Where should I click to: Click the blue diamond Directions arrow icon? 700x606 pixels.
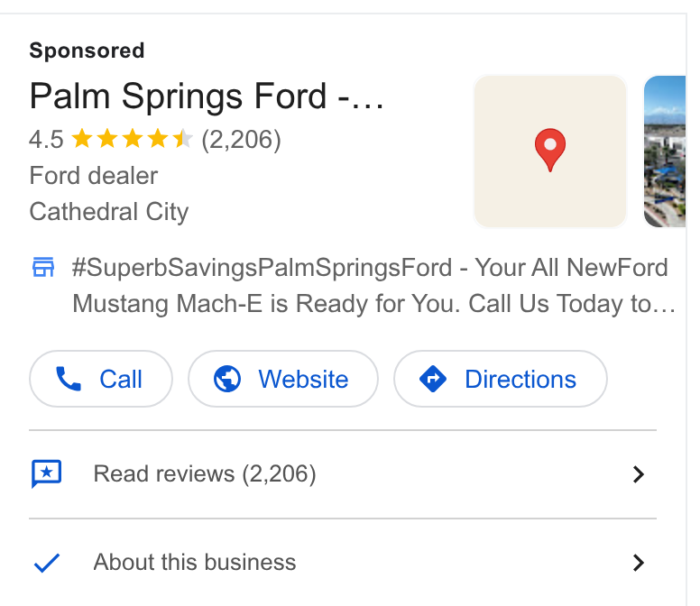click(433, 379)
